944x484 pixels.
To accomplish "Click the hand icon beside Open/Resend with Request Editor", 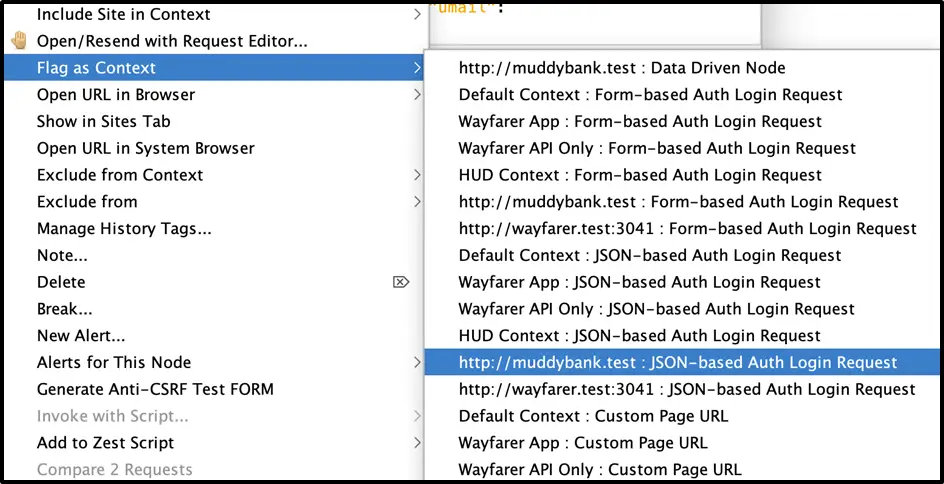I will coord(19,41).
